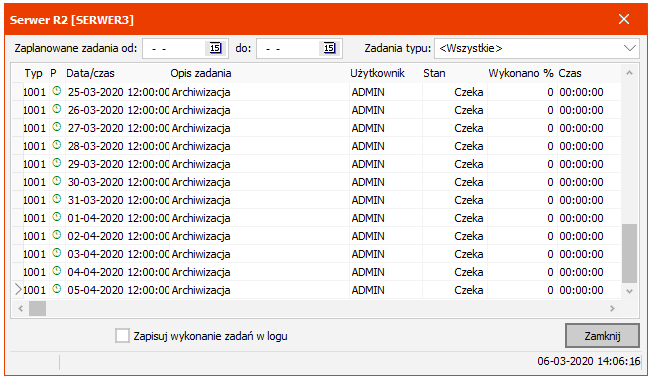Click the horizontal scrollbar right arrow
Screen dimensions: 650x378
point(612,308)
